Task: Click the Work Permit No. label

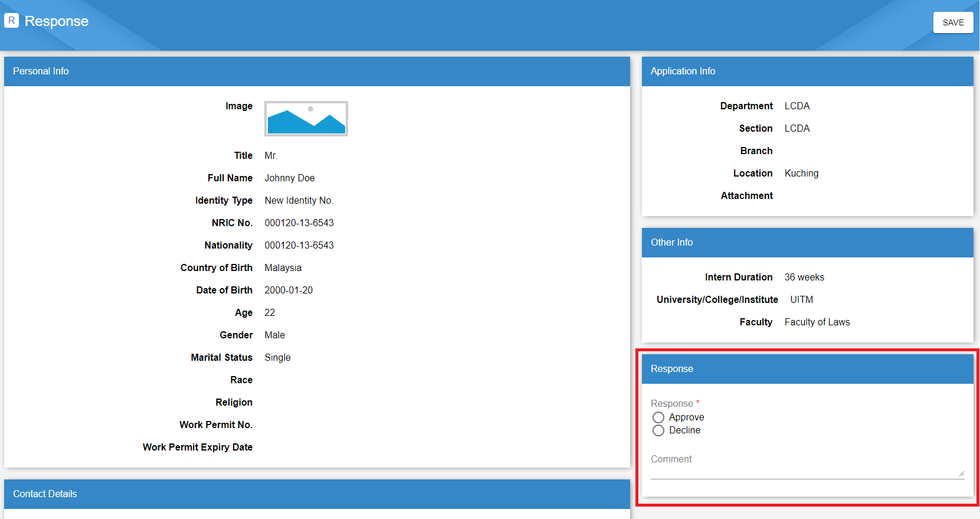Action: coord(216,425)
